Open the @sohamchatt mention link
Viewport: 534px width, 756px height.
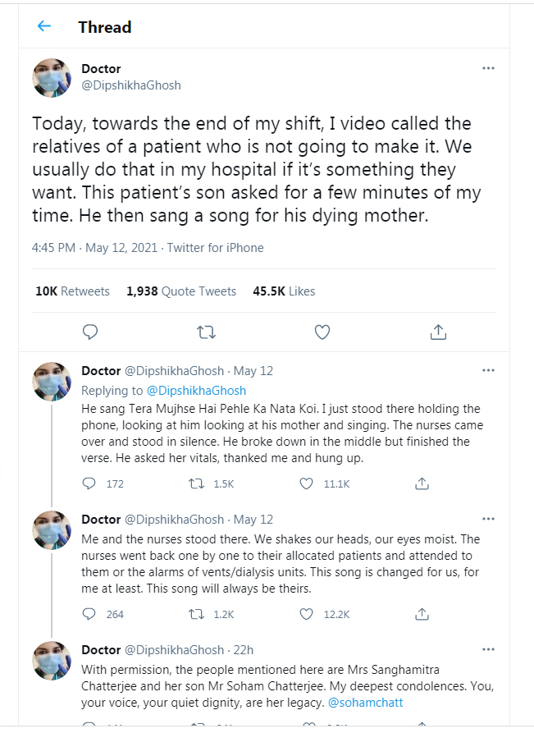pos(365,703)
